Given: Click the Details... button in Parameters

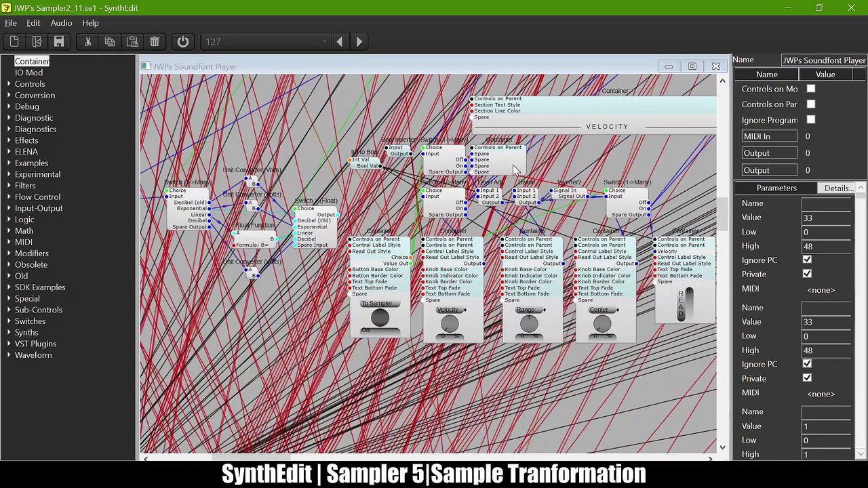Looking at the screenshot, I should click(840, 188).
